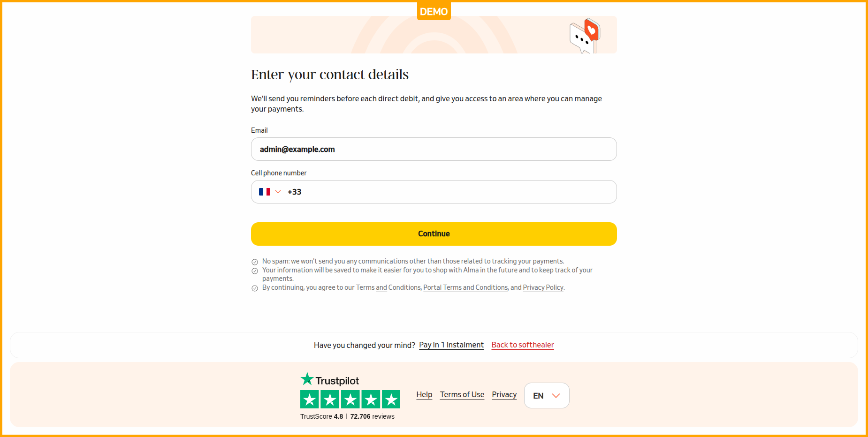Click the chat bubble heart illustration
This screenshot has width=868, height=437.
(585, 36)
